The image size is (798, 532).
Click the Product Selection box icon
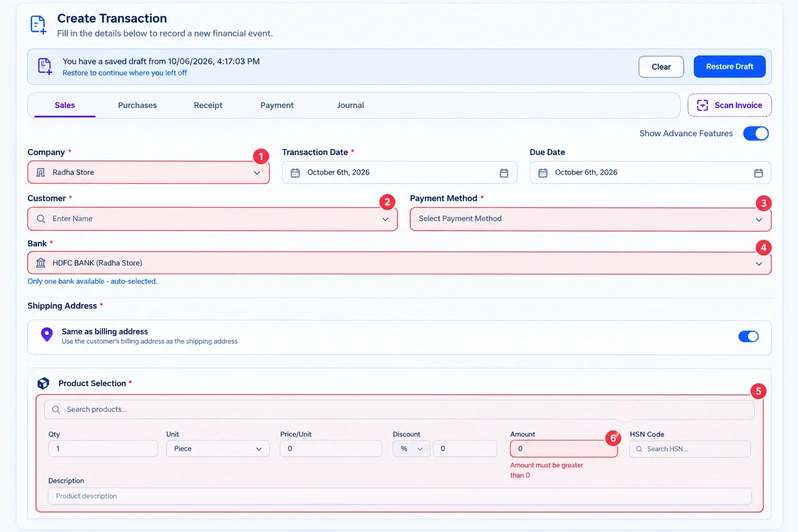pyautogui.click(x=43, y=383)
